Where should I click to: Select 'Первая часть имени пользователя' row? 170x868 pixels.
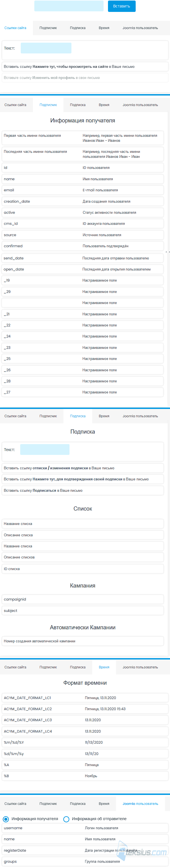[83, 138]
